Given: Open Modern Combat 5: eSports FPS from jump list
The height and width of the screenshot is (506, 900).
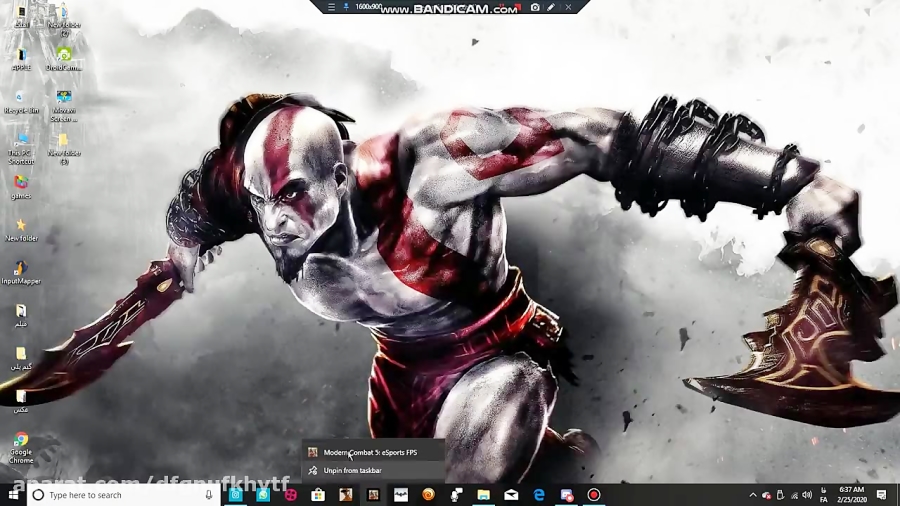Looking at the screenshot, I should pos(373,452).
